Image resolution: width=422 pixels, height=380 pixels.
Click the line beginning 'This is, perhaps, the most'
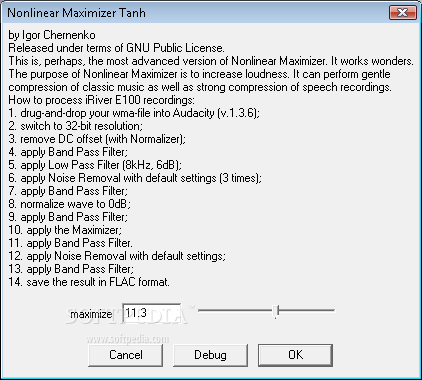(211, 61)
